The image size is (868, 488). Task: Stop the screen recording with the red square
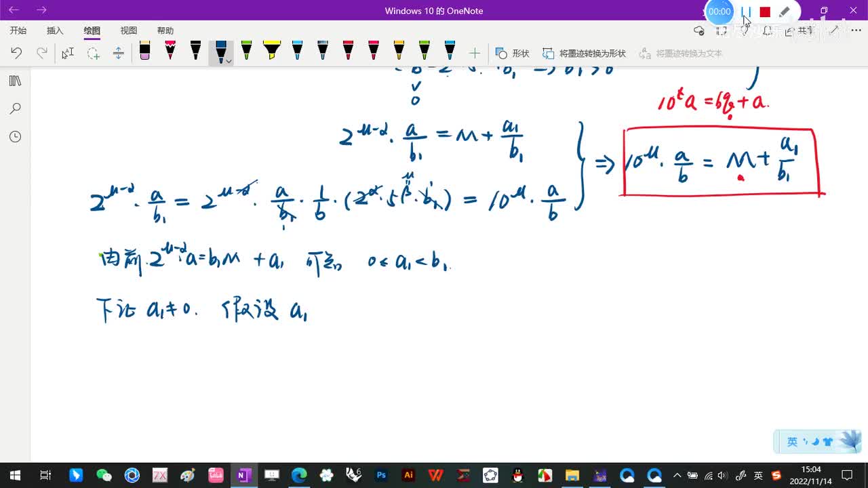765,12
